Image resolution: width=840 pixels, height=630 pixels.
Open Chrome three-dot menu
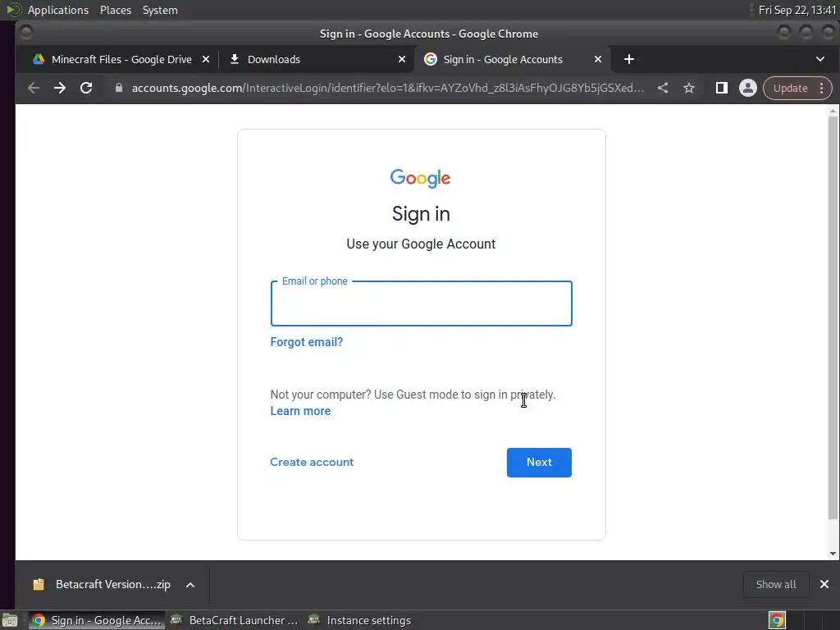(822, 88)
